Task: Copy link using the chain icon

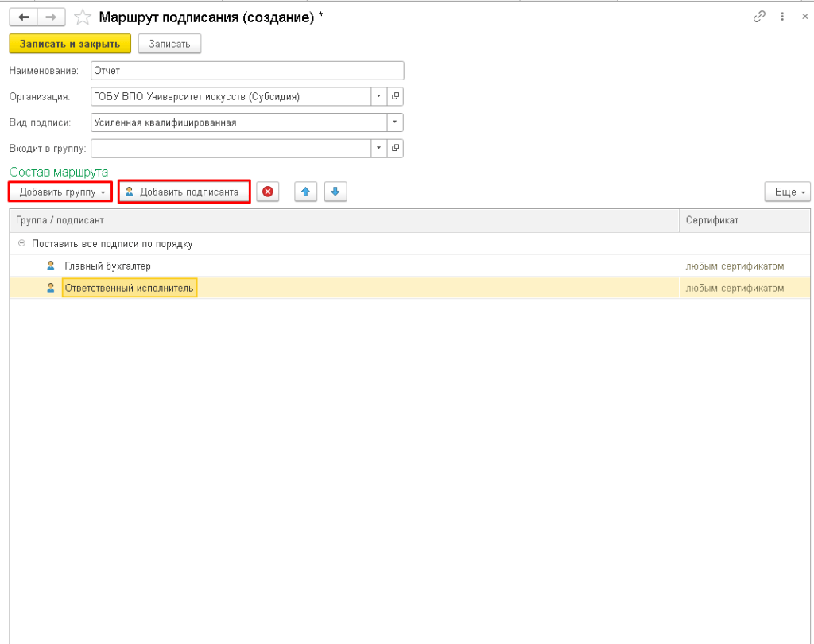Action: (759, 17)
